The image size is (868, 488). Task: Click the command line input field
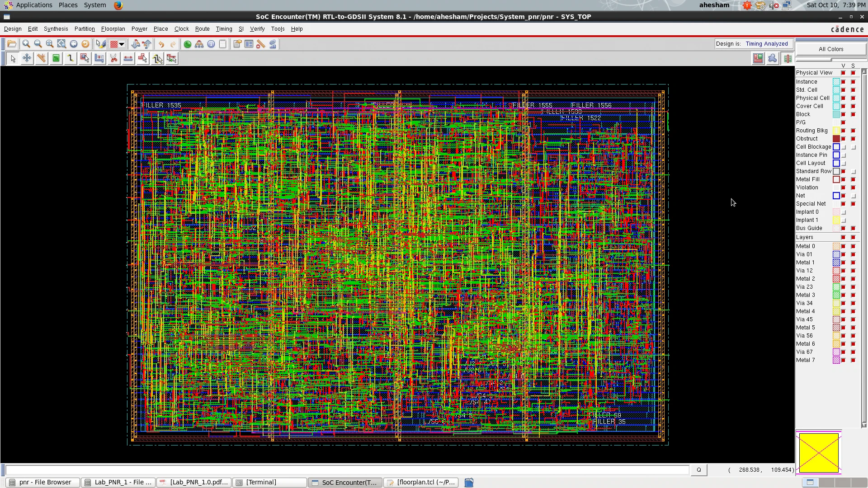coord(347,470)
